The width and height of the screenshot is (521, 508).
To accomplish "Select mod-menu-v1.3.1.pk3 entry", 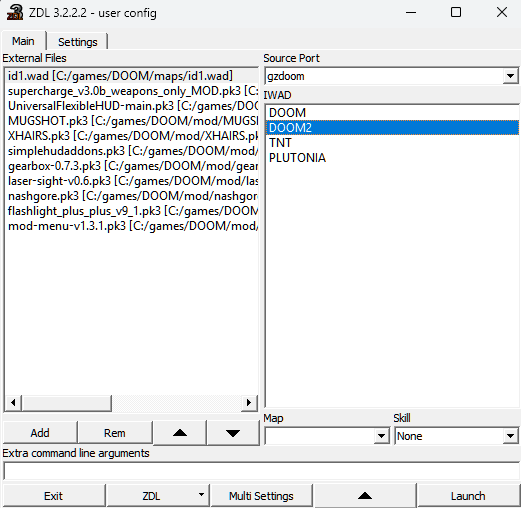I will click(132, 226).
